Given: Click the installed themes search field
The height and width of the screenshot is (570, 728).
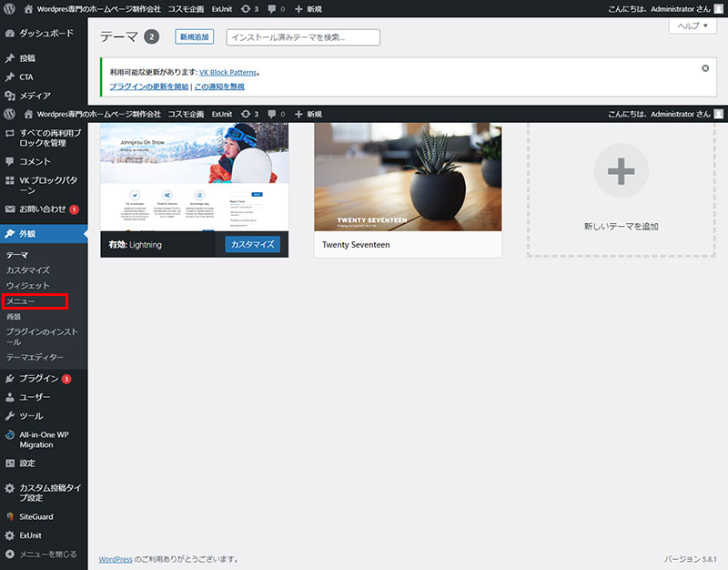Looking at the screenshot, I should (x=303, y=37).
